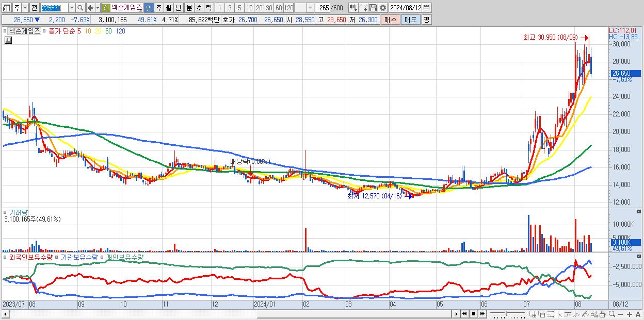Stop chart replay with stop button
The image size is (644, 320).
coord(474,314)
